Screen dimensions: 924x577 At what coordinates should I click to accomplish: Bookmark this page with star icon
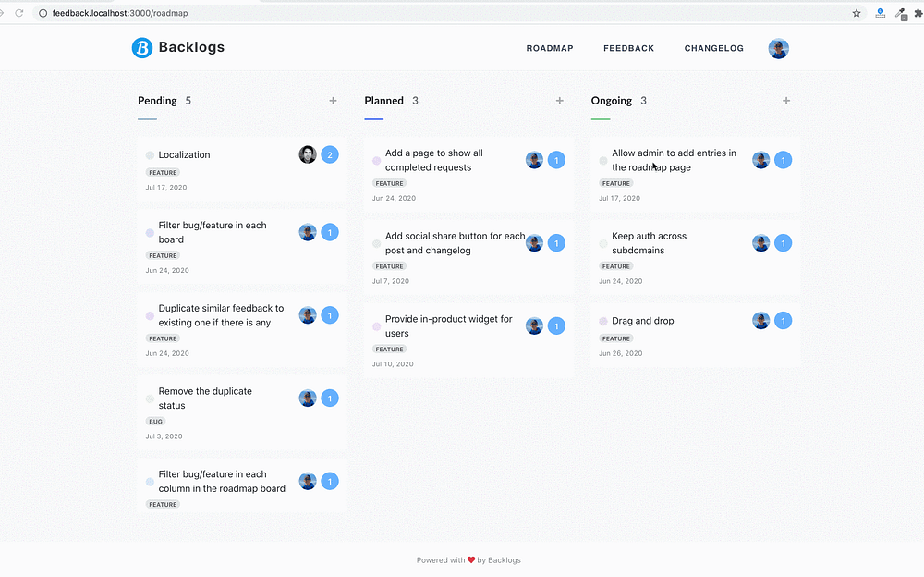(857, 13)
